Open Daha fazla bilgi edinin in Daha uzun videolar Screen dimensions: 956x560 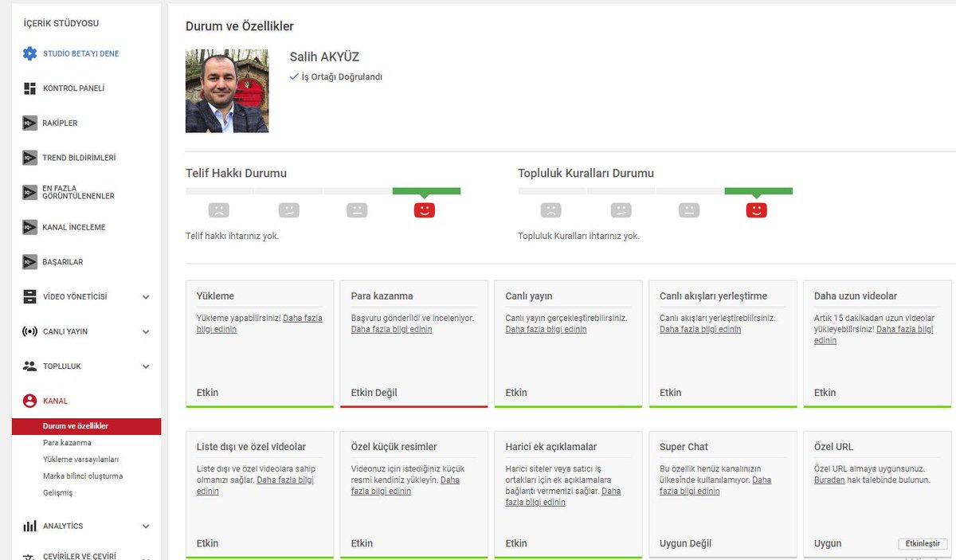coord(874,335)
